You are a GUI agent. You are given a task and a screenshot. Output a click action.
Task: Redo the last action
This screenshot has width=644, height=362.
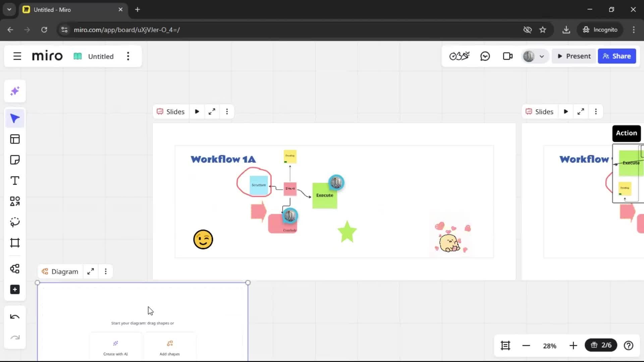coord(15,338)
